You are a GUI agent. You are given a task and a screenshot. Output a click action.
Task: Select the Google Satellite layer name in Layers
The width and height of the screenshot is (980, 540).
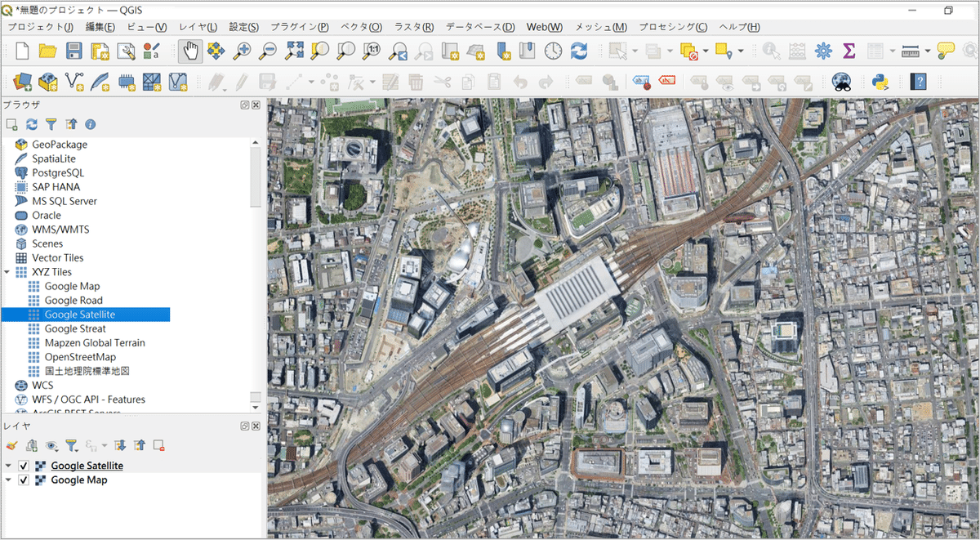(x=87, y=466)
